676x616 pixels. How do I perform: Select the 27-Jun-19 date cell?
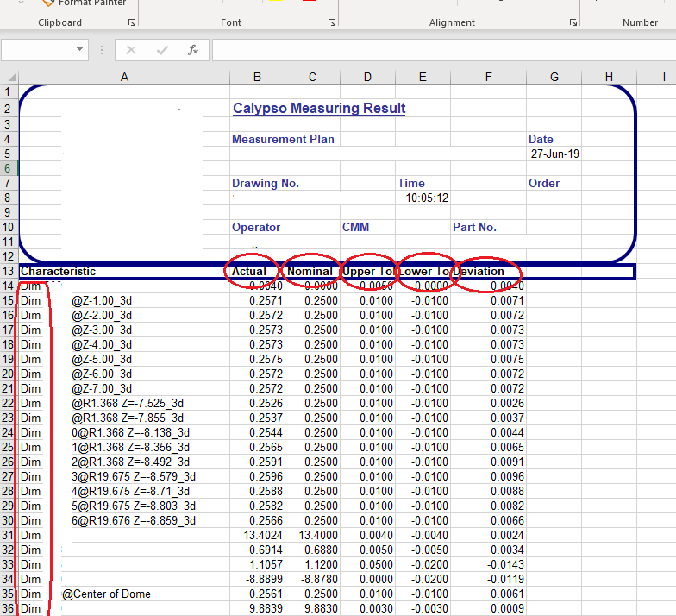coord(555,154)
